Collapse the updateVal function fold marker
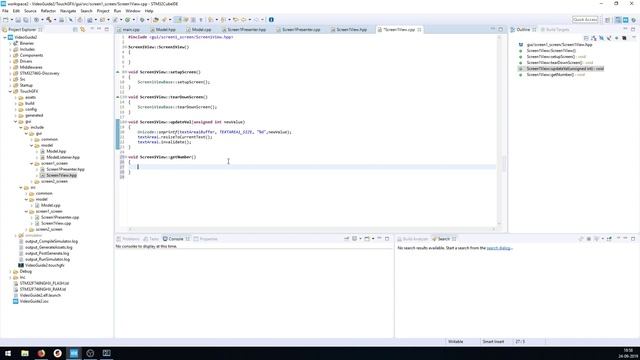This screenshot has height=360, width=640. tap(126, 122)
